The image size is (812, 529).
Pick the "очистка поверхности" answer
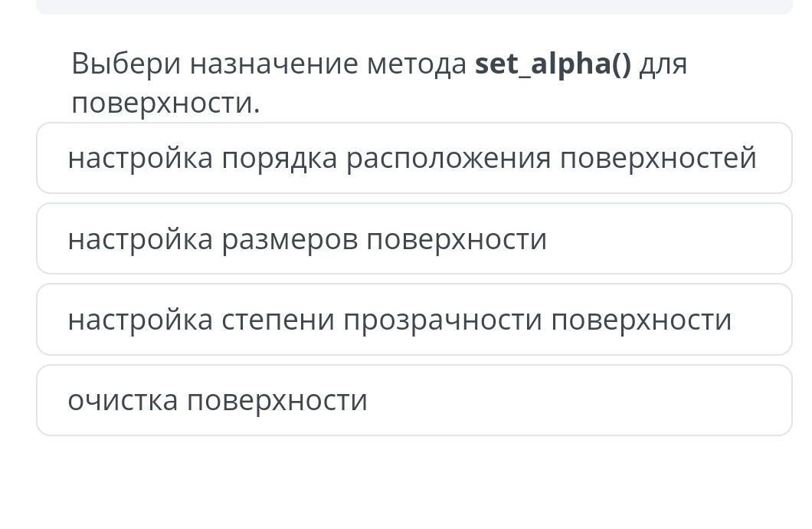[218, 400]
